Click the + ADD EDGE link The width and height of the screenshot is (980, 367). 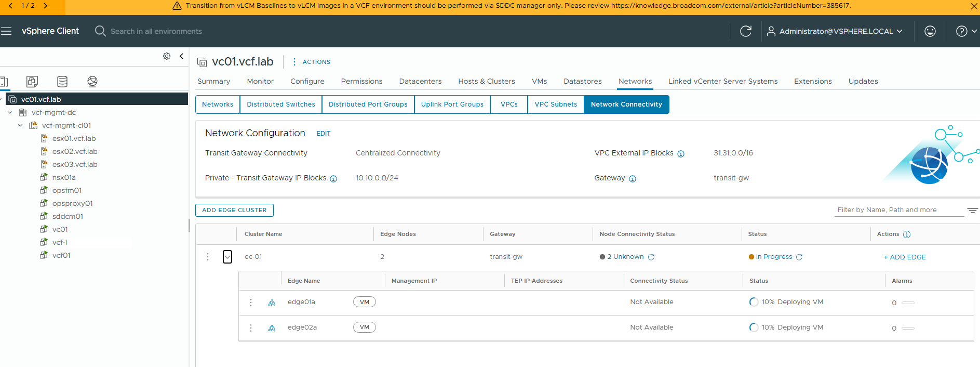coord(904,257)
